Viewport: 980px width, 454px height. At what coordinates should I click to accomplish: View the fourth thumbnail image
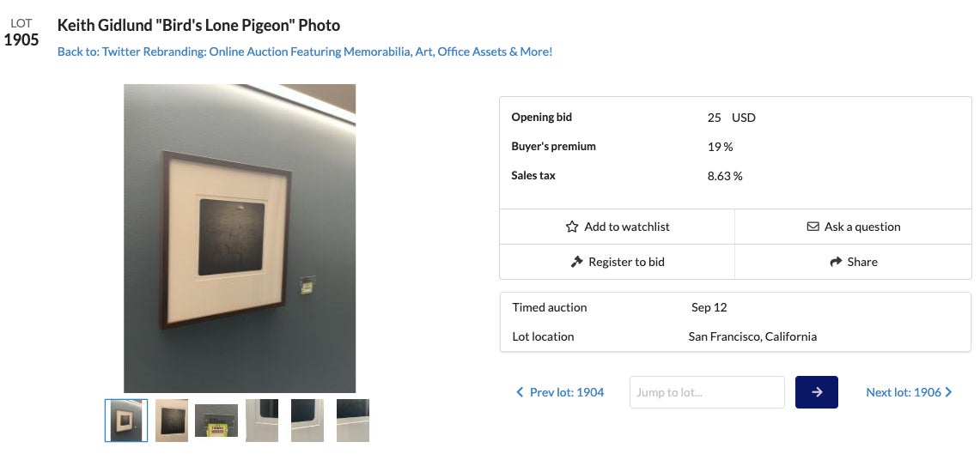(262, 421)
